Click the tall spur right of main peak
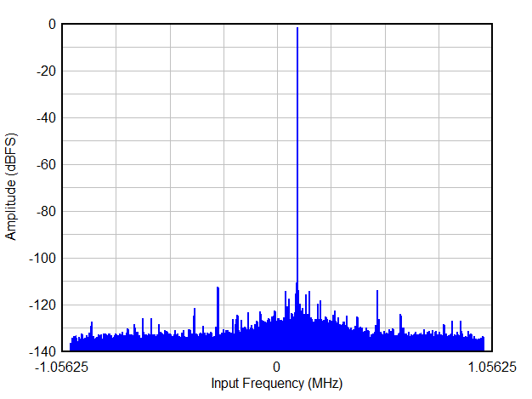Image resolution: width=532 pixels, height=399 pixels. coord(377,291)
